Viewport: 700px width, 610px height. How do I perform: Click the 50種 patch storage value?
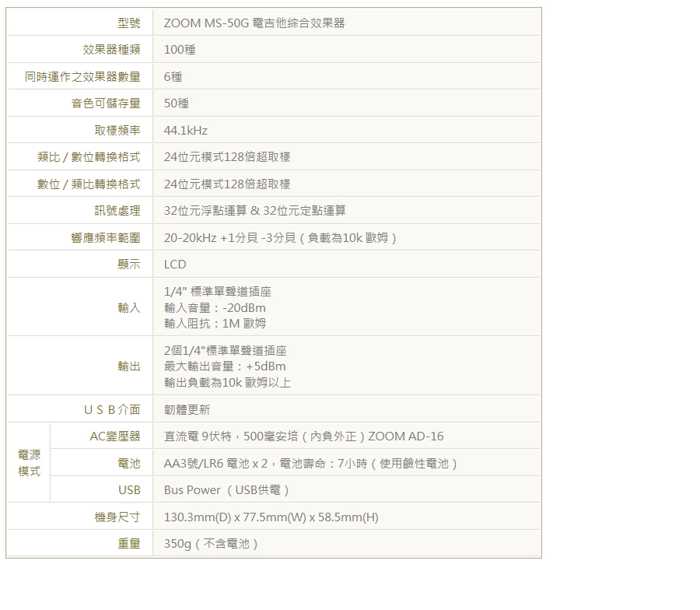click(177, 103)
